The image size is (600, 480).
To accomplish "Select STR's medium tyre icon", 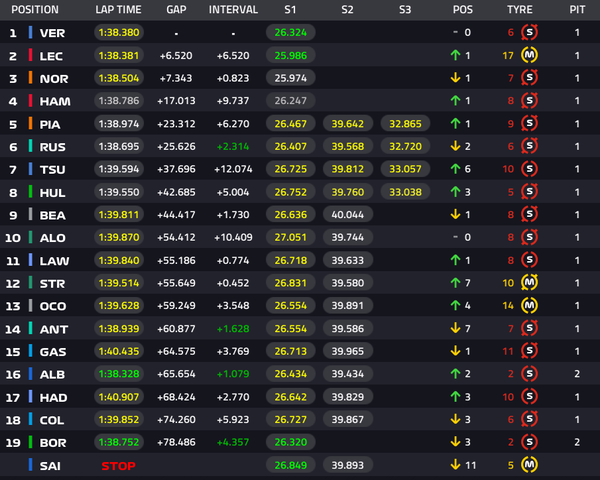I will (530, 283).
